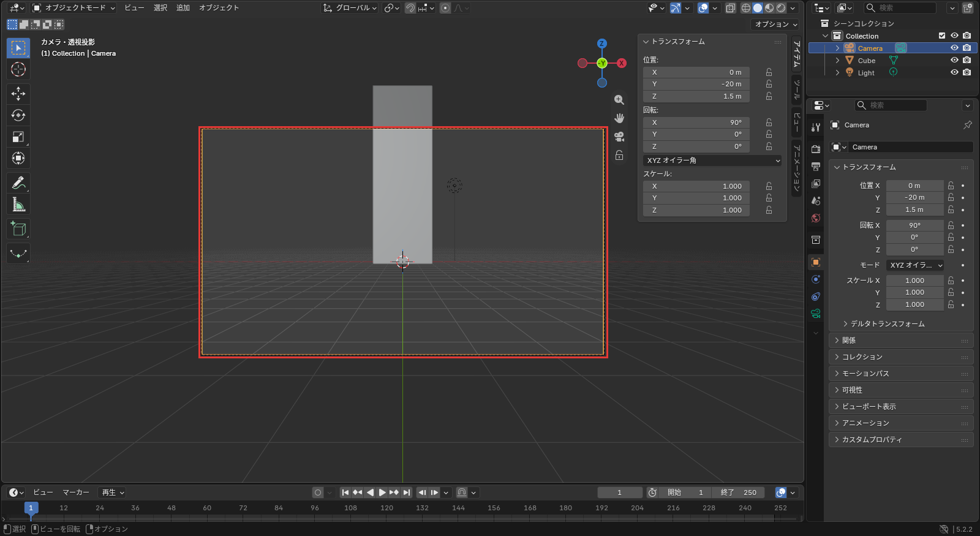Click the location Y value -20 m in sidebar

tap(696, 84)
